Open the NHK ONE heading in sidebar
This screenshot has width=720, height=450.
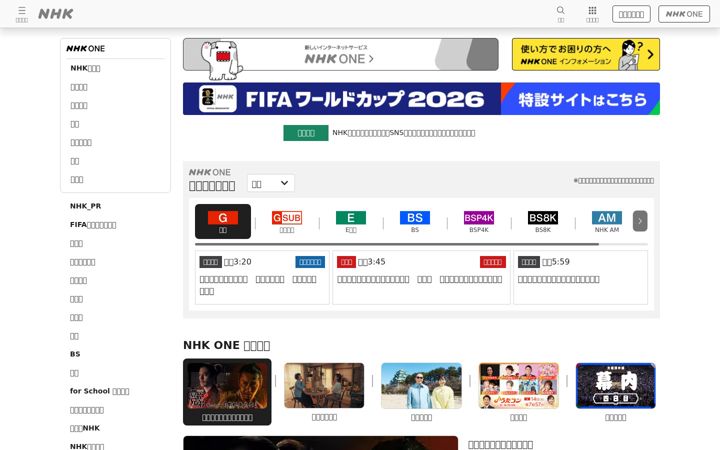point(85,49)
